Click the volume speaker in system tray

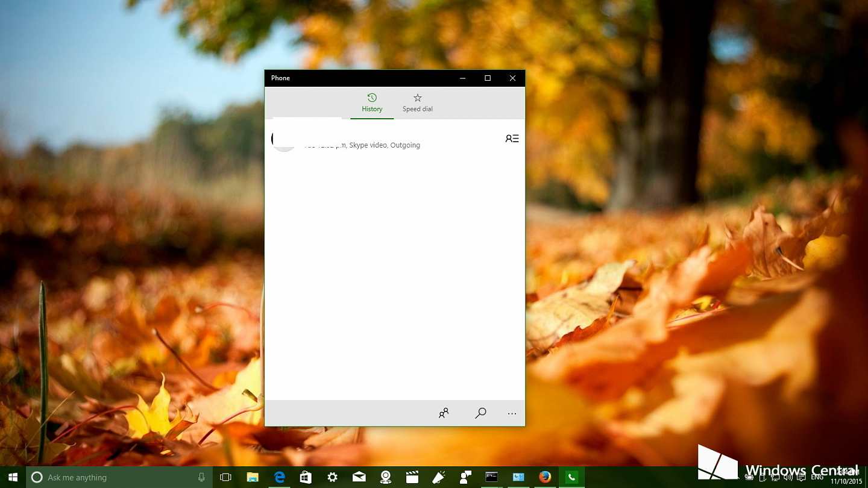coord(788,477)
